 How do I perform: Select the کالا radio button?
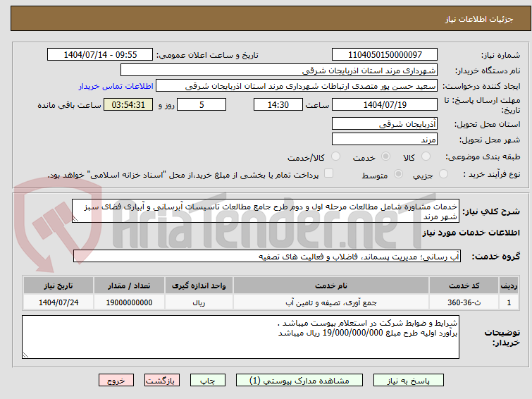pyautogui.click(x=426, y=156)
